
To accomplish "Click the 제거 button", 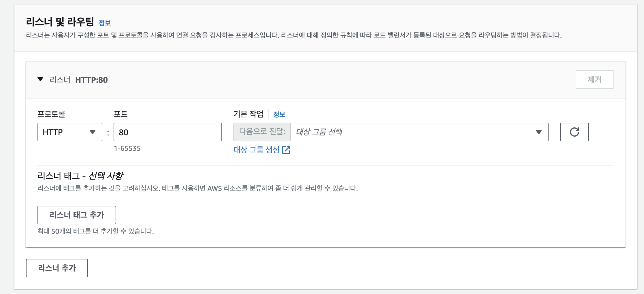I will tap(595, 80).
